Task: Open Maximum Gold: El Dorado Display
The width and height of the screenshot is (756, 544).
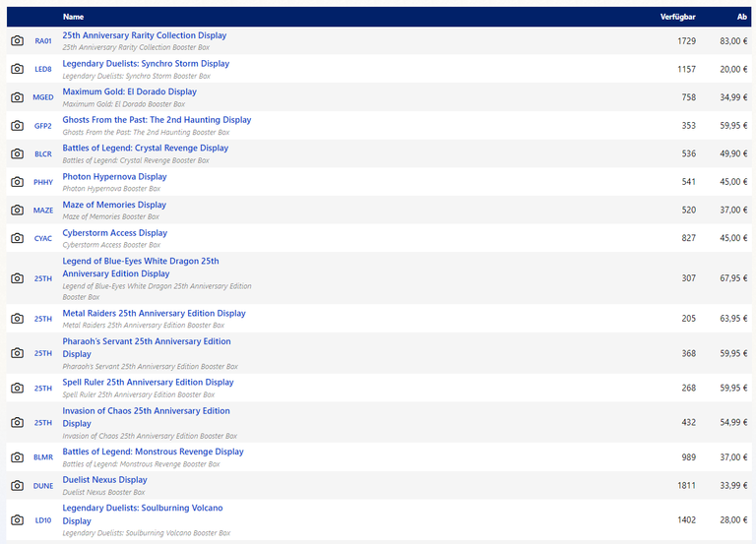Action: click(x=129, y=91)
